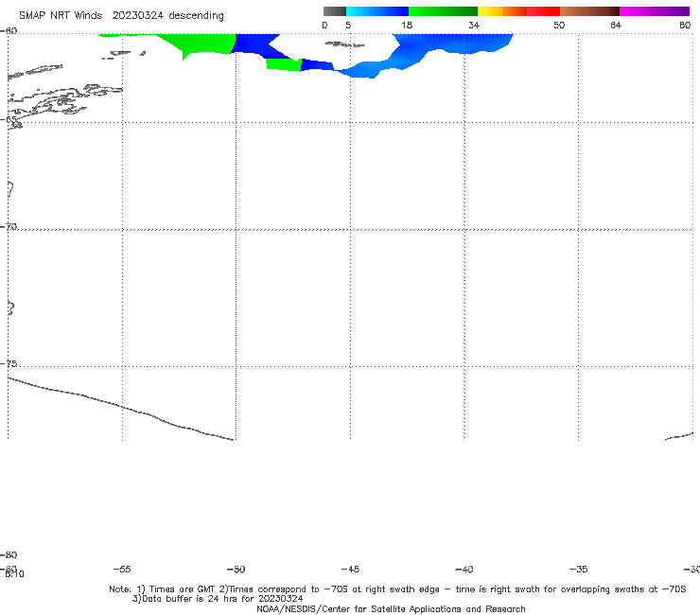Viewport: 700px width, 615px height.
Task: Click the color scale label '50'
Action: pos(559,25)
